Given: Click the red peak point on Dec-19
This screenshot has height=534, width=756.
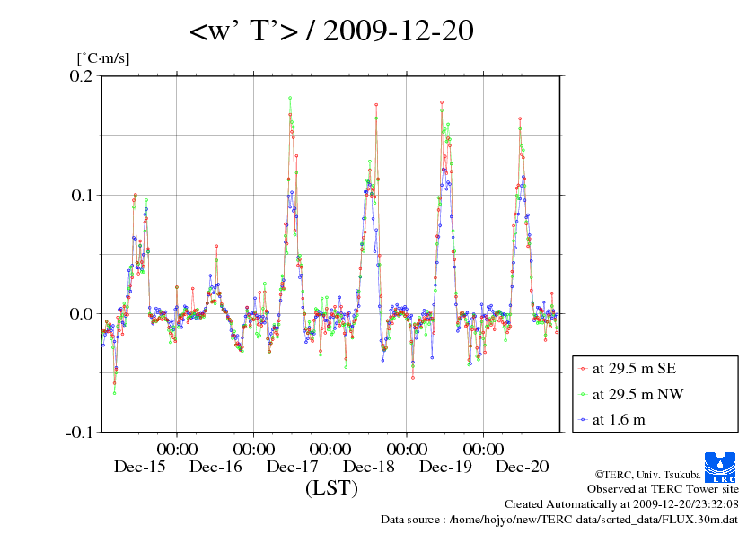Looking at the screenshot, I should [x=442, y=102].
